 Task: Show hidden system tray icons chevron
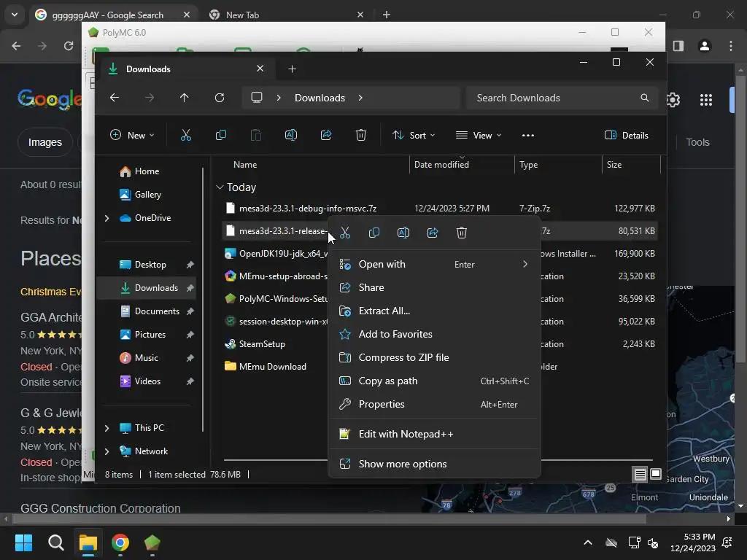pos(588,542)
